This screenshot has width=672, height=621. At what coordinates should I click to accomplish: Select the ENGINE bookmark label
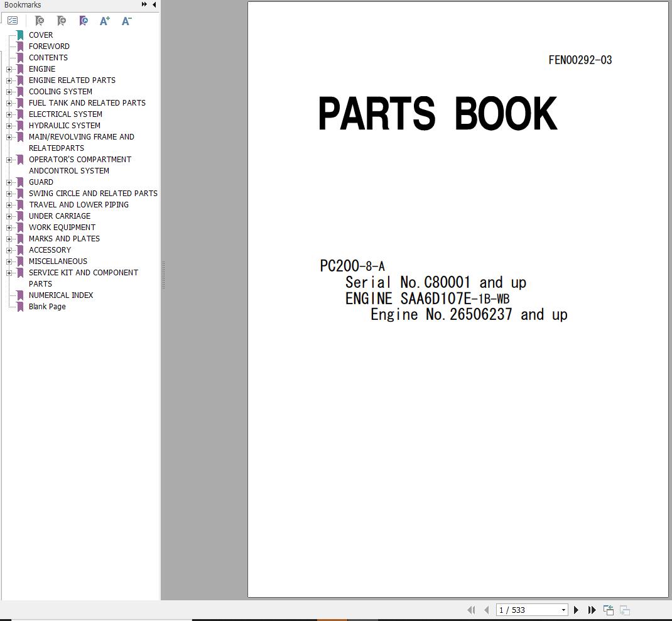(42, 69)
